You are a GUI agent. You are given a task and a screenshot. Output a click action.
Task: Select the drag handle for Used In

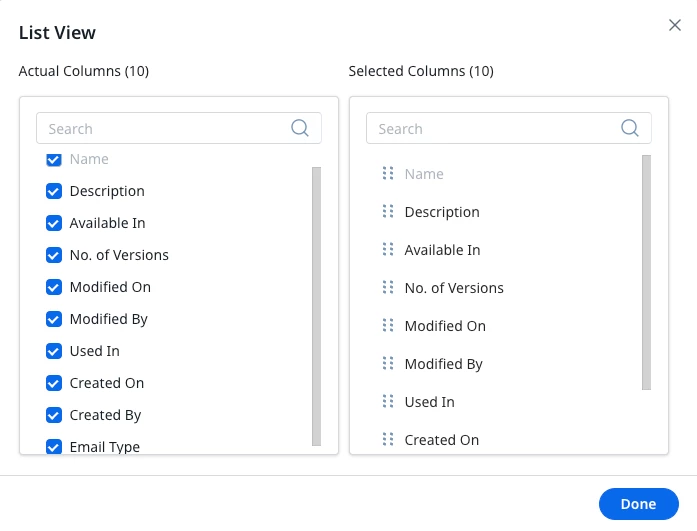tap(388, 402)
